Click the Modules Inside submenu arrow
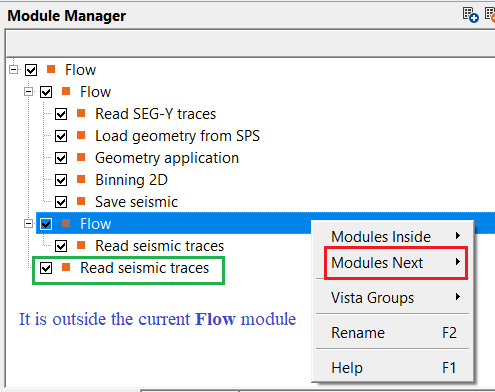 coord(458,236)
